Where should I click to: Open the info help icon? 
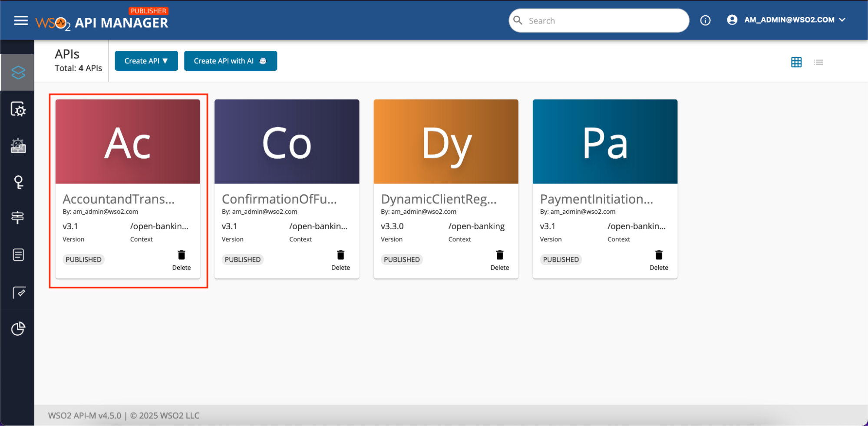click(705, 20)
